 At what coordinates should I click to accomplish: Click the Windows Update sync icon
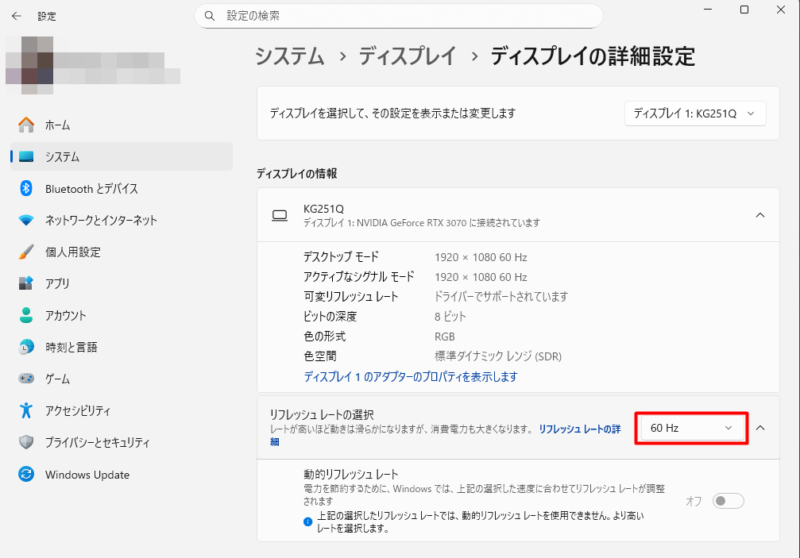[26, 474]
